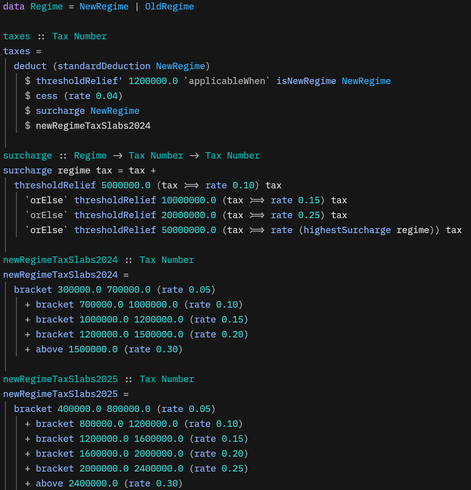Select the threshold value 5000000.0
This screenshot has height=490, width=471.
[x=126, y=185]
